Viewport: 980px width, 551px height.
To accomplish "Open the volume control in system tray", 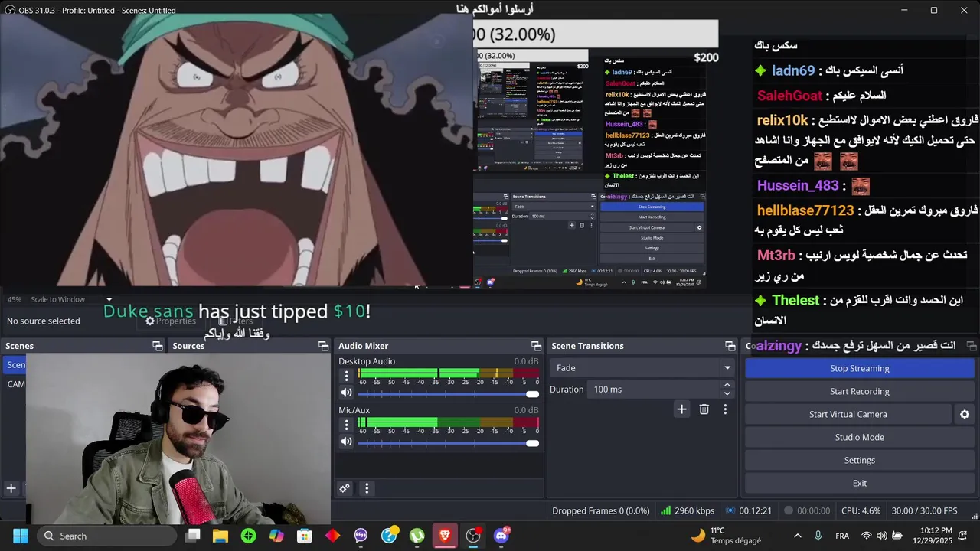I will tap(882, 536).
